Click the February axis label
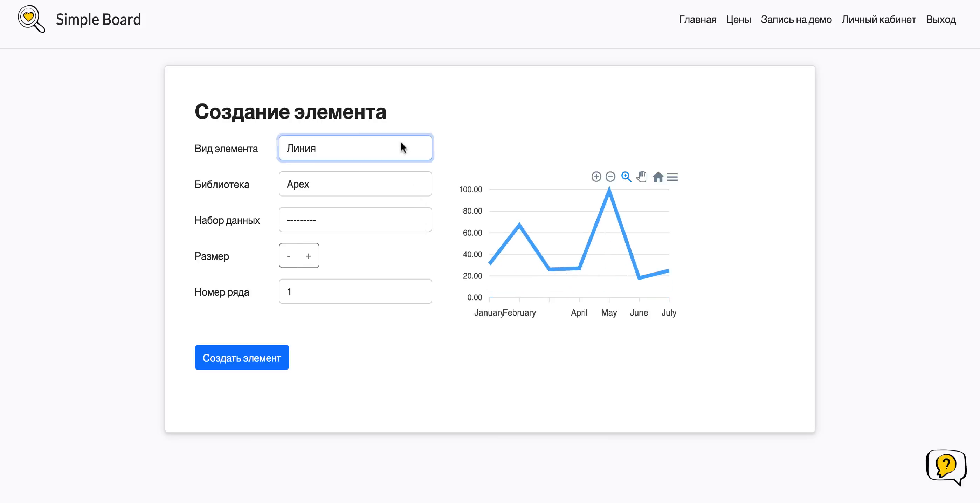Image resolution: width=980 pixels, height=503 pixels. tap(520, 313)
